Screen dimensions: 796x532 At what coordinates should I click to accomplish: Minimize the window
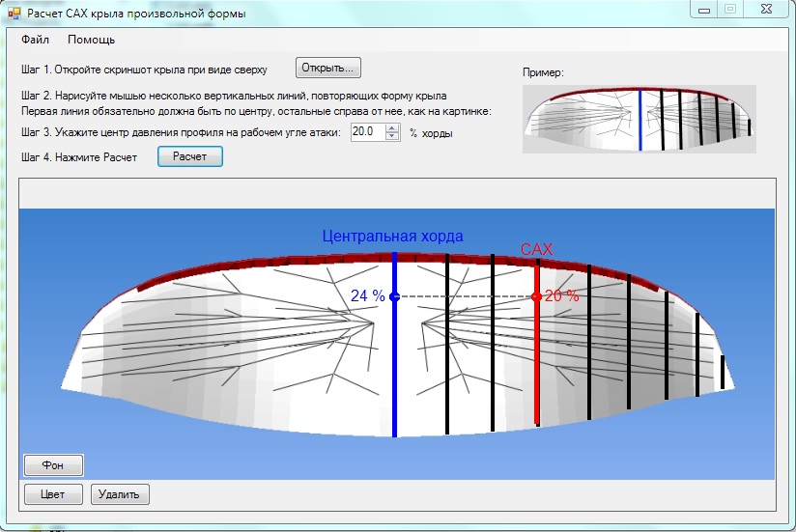pyautogui.click(x=706, y=9)
